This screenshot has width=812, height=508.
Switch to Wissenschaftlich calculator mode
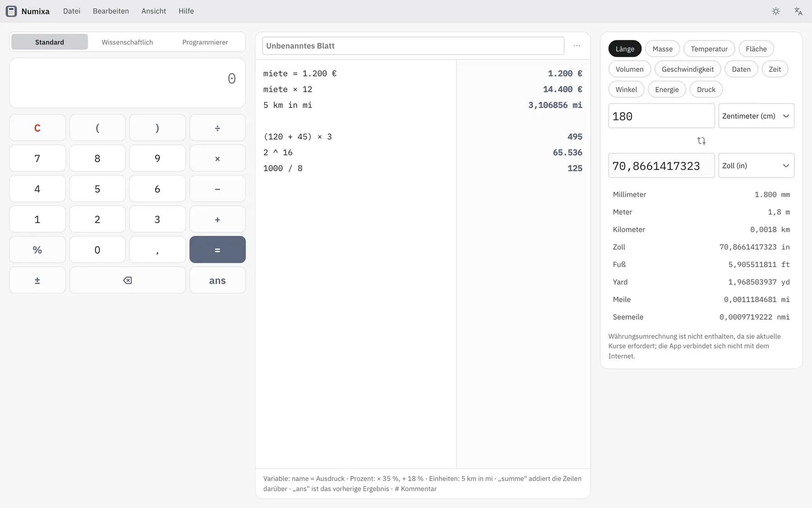(127, 42)
